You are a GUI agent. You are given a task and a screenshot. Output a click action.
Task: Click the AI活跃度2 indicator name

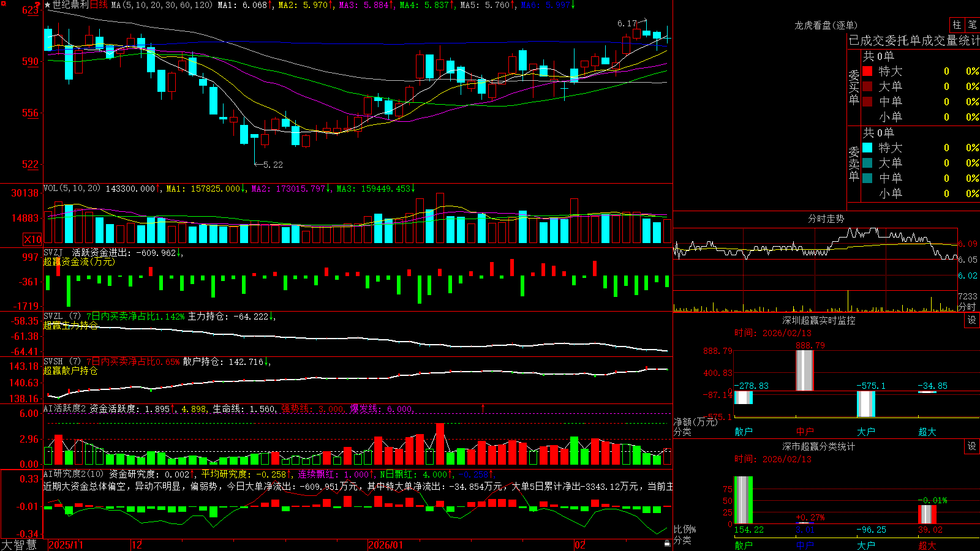[65, 408]
